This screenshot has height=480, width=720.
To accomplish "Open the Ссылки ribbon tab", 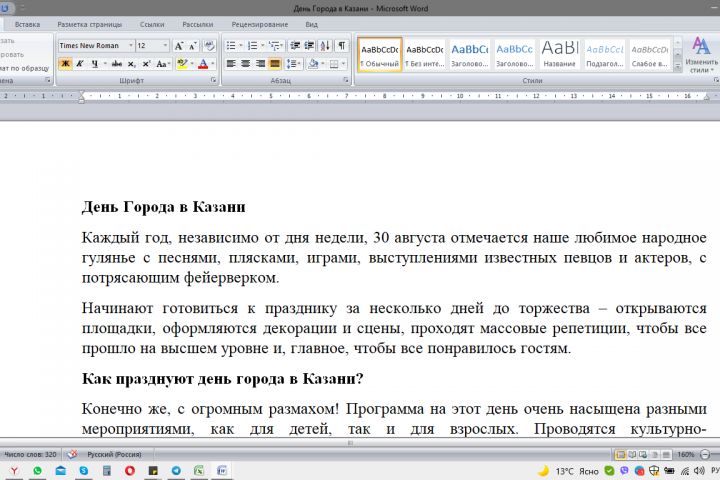I will [152, 24].
